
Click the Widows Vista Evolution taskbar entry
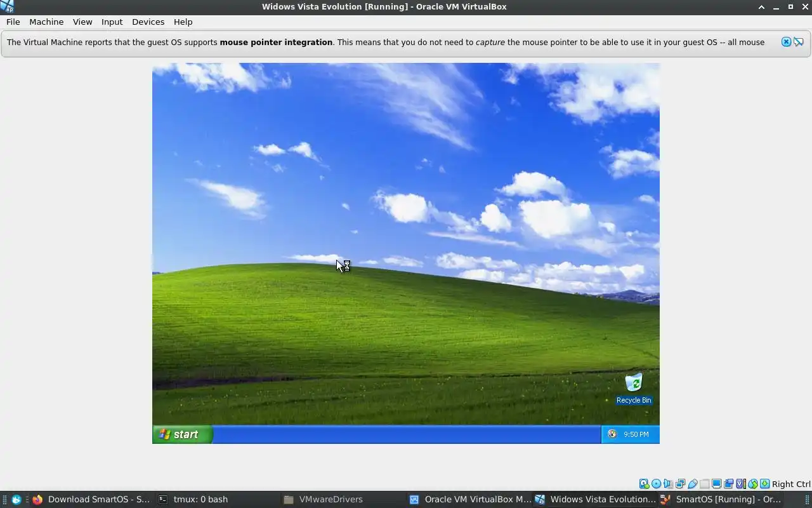595,499
